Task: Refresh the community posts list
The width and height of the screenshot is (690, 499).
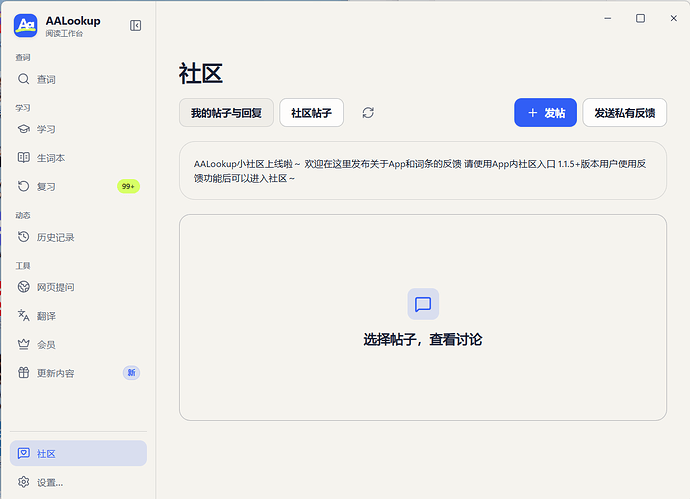Action: coord(368,113)
